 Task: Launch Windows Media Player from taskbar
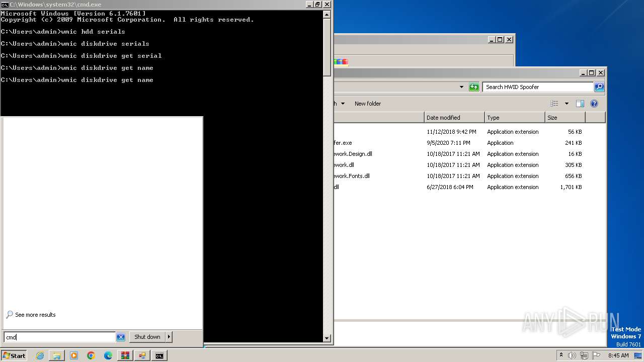click(74, 355)
